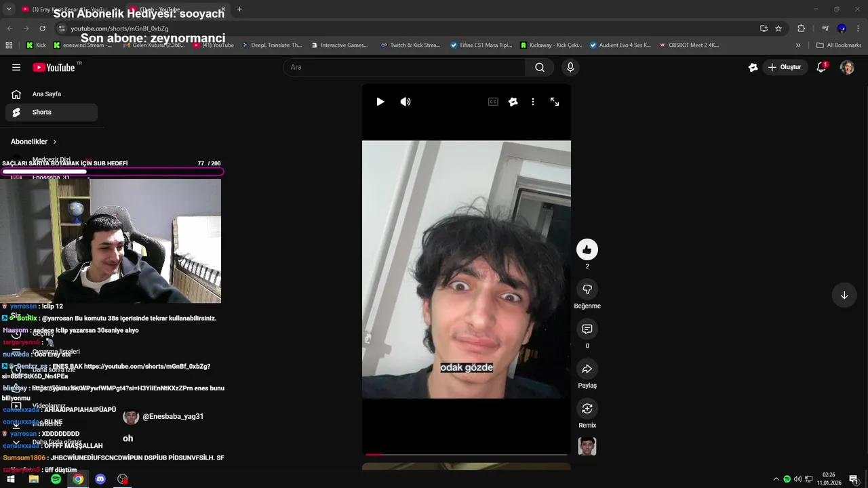Screen dimensions: 868x488
Task: Toggle closed captions on the Short
Action: [x=493, y=102]
